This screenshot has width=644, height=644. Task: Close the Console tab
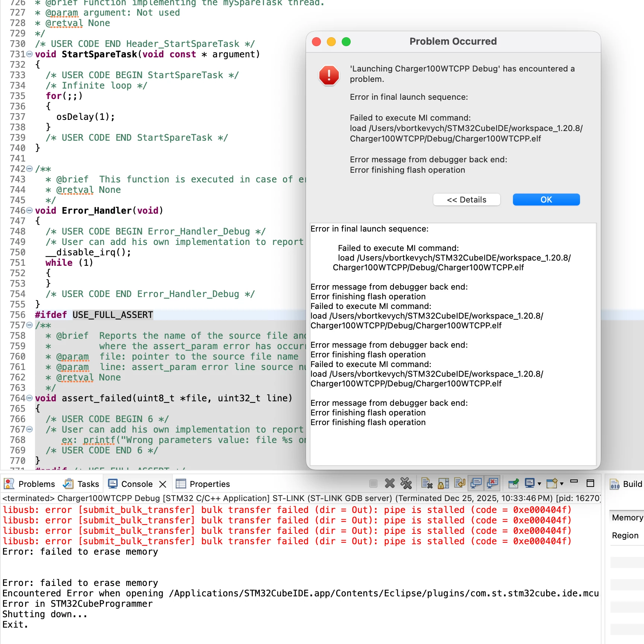[x=163, y=484]
